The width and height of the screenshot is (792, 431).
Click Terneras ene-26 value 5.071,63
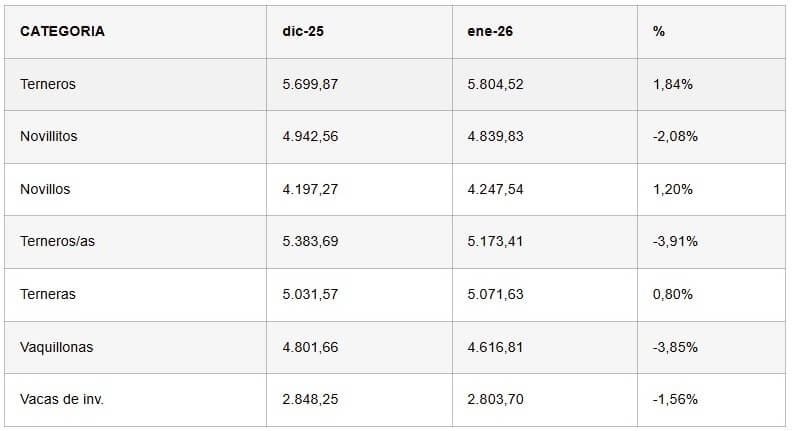(x=495, y=294)
